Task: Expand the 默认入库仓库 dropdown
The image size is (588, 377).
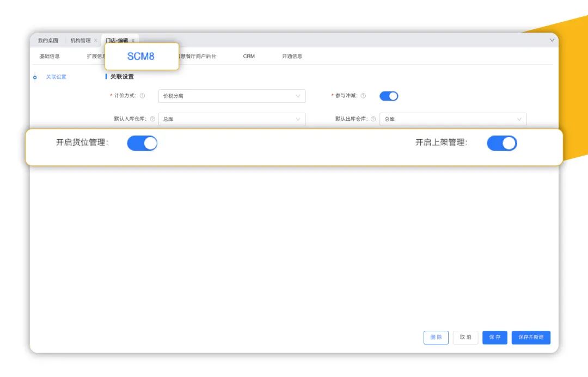Action: pyautogui.click(x=232, y=119)
